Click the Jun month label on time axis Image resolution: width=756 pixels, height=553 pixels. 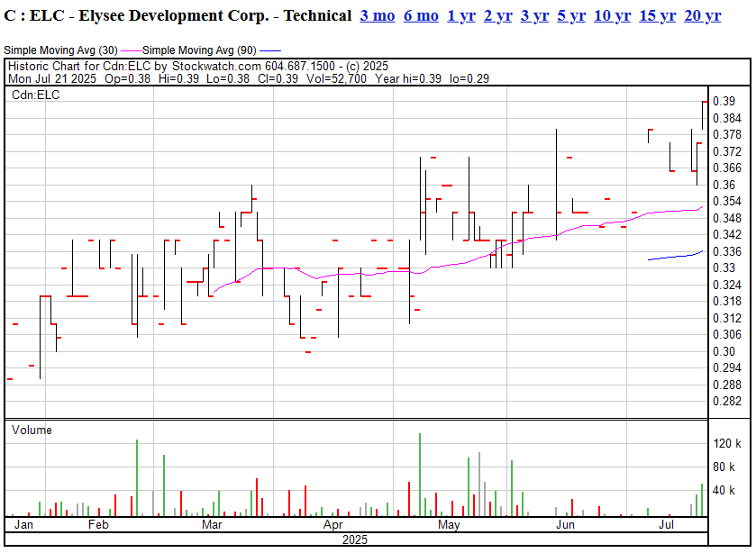(565, 524)
